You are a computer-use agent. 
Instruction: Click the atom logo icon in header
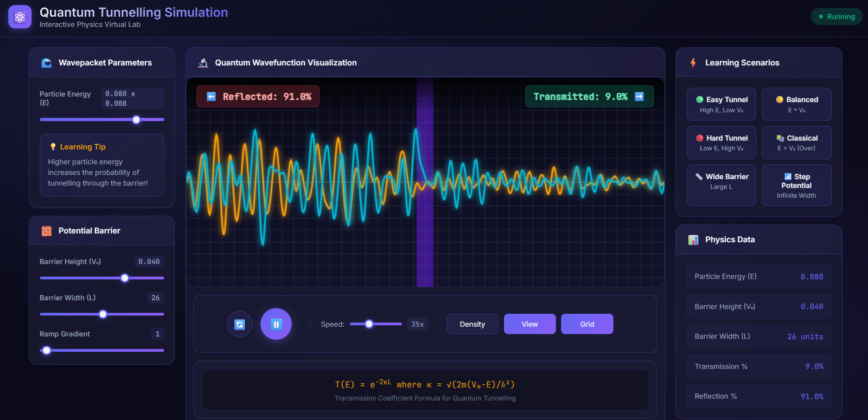pyautogui.click(x=20, y=17)
